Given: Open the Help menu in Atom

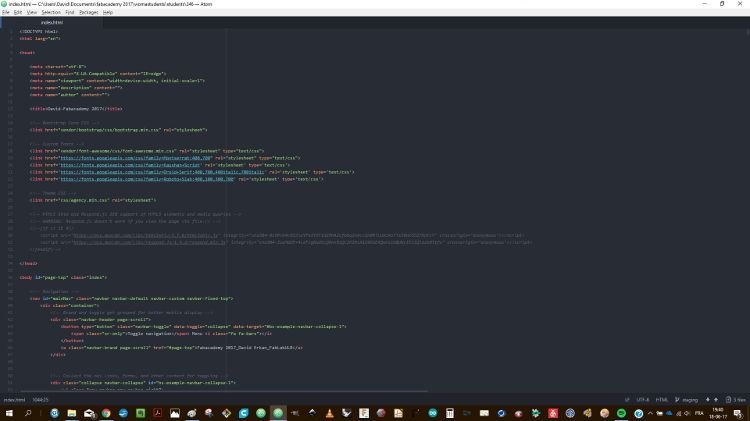Looking at the screenshot, I should click(x=108, y=12).
